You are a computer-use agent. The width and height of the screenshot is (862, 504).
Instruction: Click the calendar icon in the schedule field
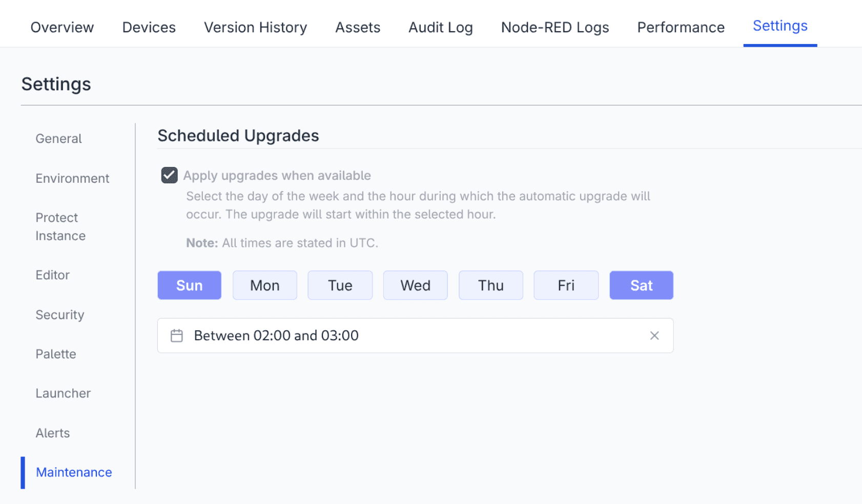click(x=176, y=335)
